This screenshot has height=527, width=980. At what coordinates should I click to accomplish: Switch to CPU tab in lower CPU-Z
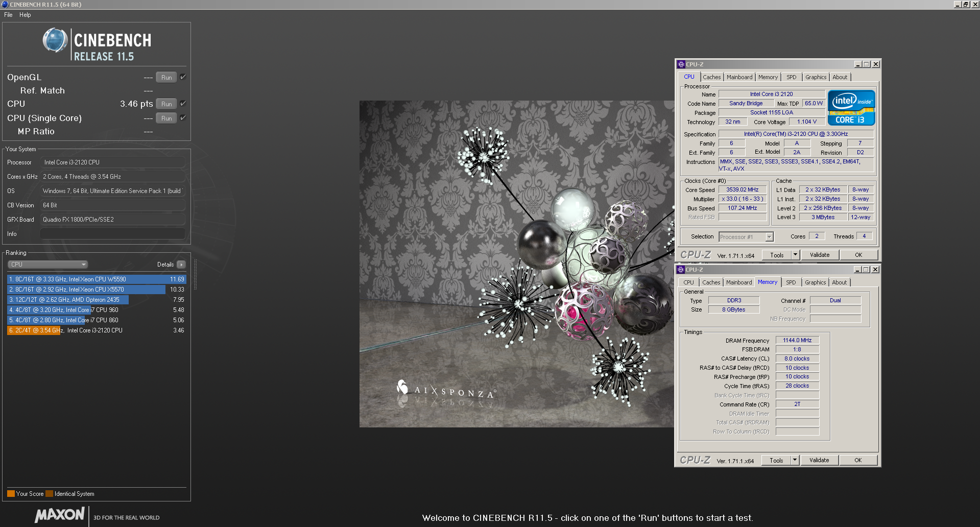pyautogui.click(x=689, y=282)
